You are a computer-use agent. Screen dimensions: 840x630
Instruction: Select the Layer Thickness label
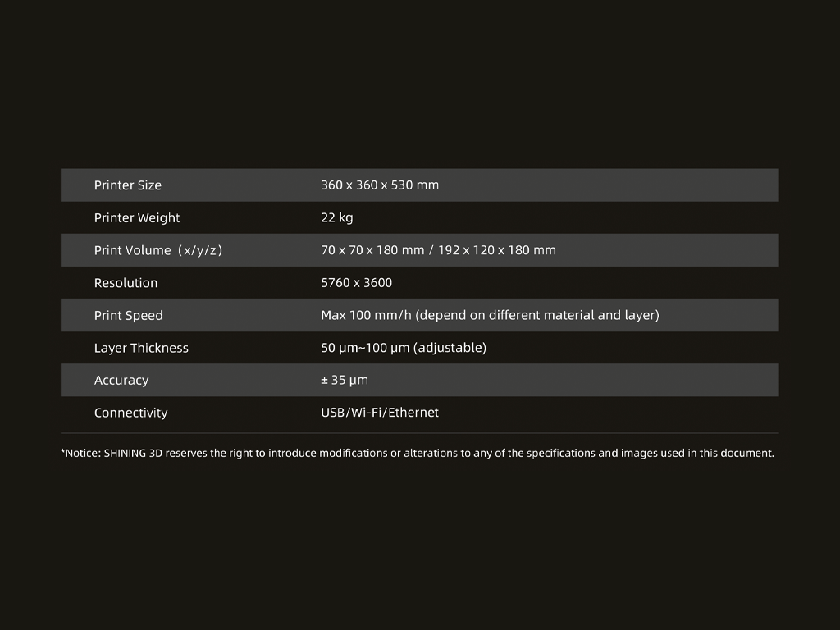pos(141,348)
